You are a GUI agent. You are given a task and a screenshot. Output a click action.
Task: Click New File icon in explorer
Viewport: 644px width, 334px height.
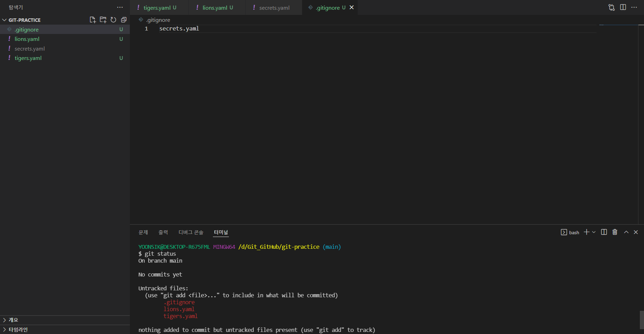point(92,20)
